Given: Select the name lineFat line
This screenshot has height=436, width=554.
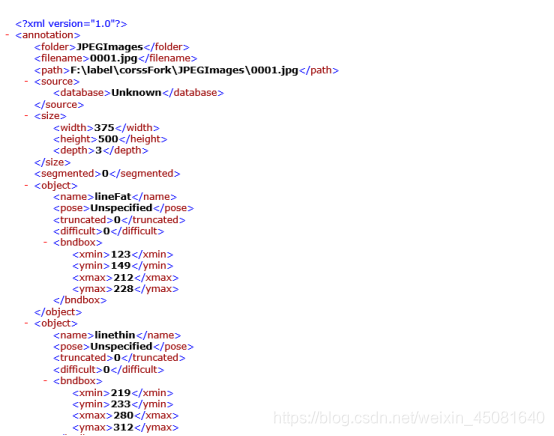Looking at the screenshot, I should click(x=115, y=196).
